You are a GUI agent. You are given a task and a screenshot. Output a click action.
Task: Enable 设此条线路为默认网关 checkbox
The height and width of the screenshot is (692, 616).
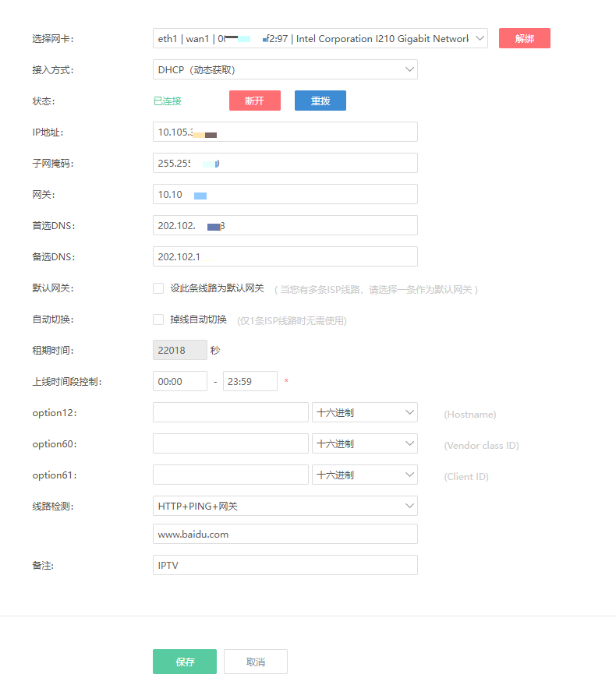pyautogui.click(x=158, y=288)
